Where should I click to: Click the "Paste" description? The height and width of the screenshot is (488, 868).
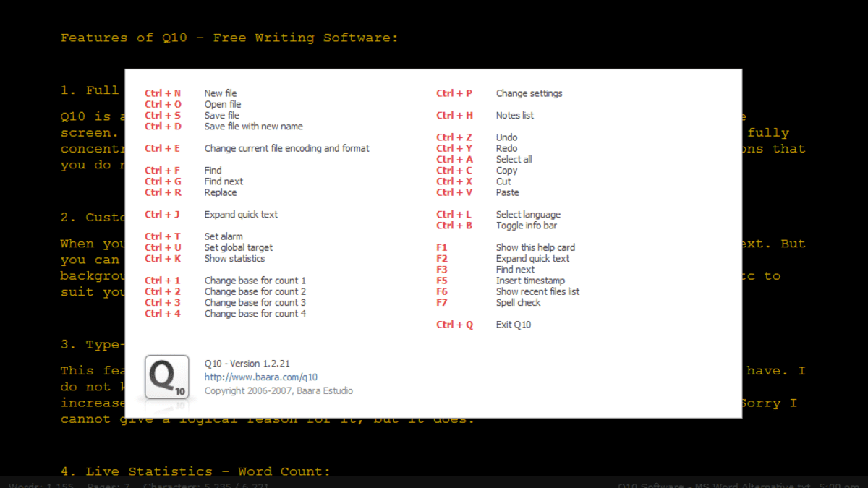point(508,192)
